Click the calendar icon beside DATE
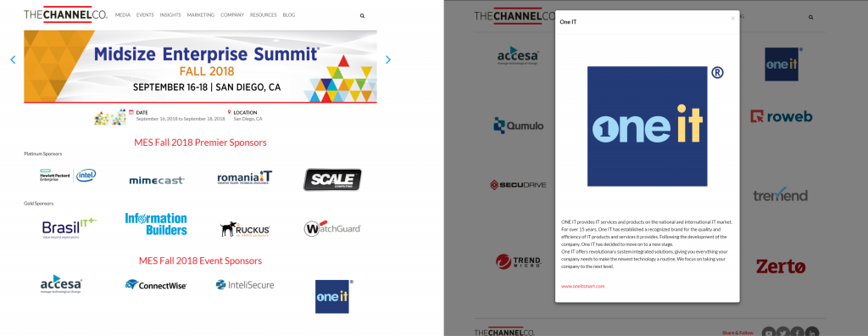 [x=131, y=112]
